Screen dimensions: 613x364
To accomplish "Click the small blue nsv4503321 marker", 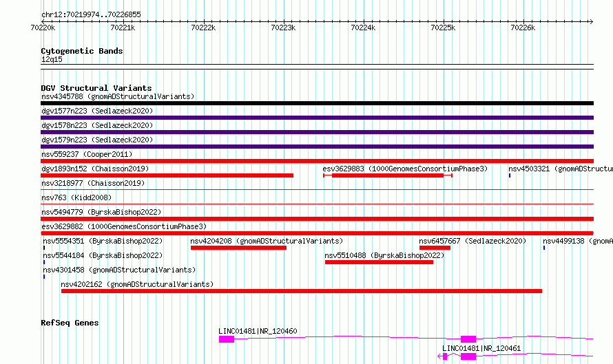I will (x=510, y=175).
